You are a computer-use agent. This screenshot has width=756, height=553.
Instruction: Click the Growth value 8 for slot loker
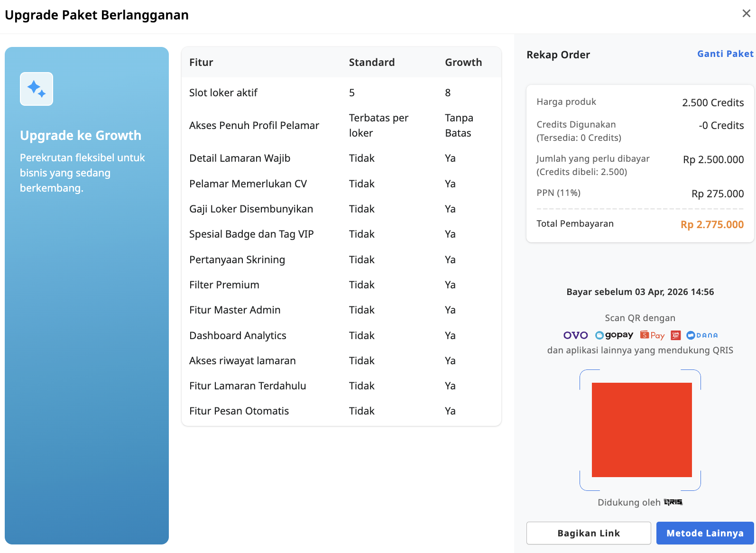pyautogui.click(x=448, y=92)
